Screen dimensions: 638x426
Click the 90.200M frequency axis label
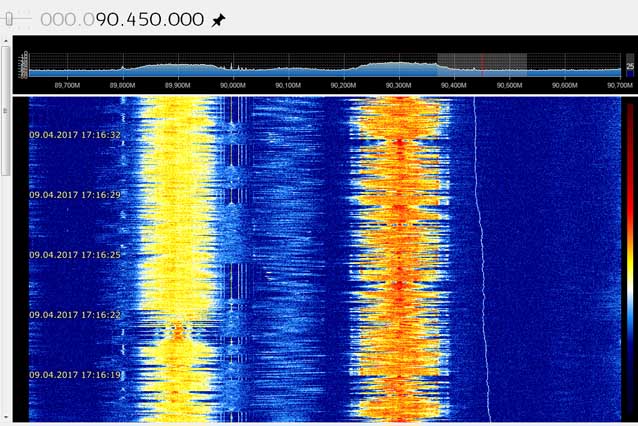343,85
